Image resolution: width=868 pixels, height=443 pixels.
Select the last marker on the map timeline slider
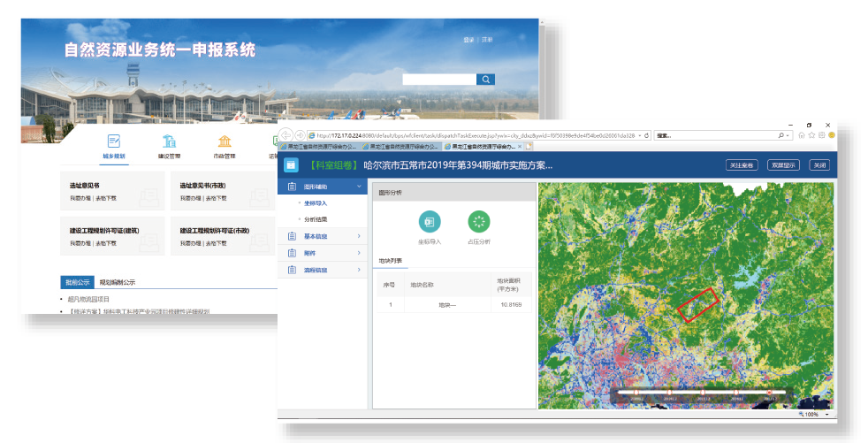769,393
